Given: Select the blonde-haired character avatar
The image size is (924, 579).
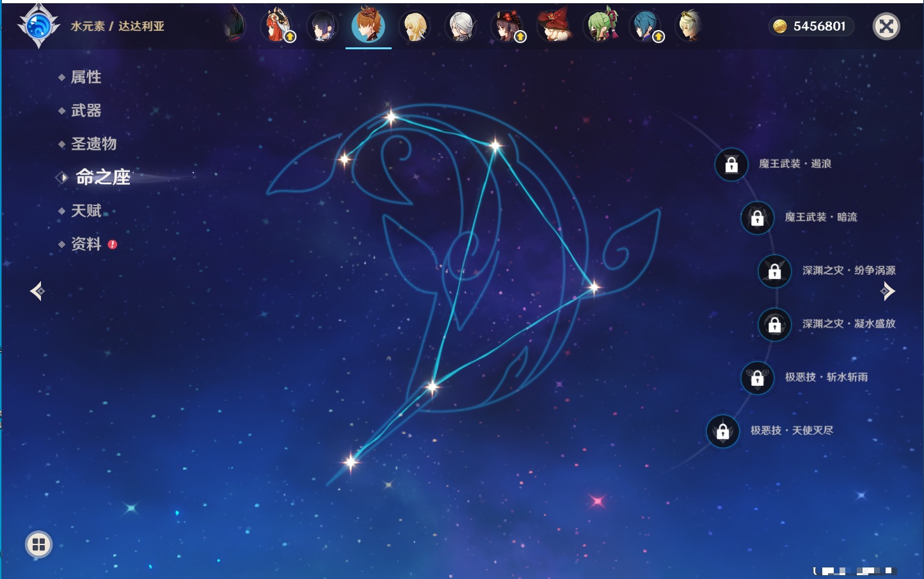Looking at the screenshot, I should (x=415, y=27).
